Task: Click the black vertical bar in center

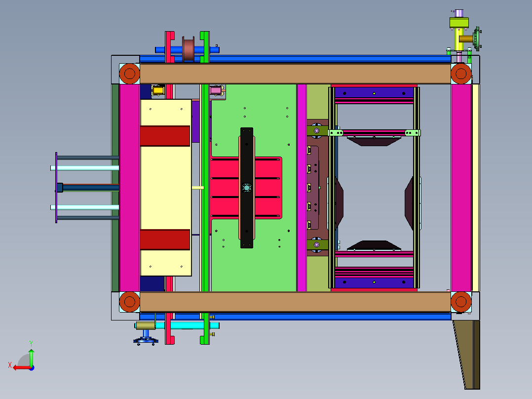Action: click(x=247, y=188)
